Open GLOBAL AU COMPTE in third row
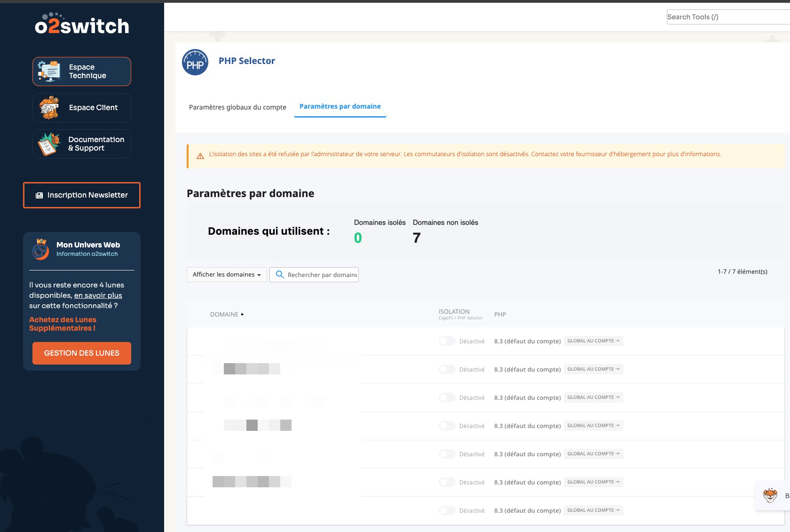790x532 pixels. 593,397
